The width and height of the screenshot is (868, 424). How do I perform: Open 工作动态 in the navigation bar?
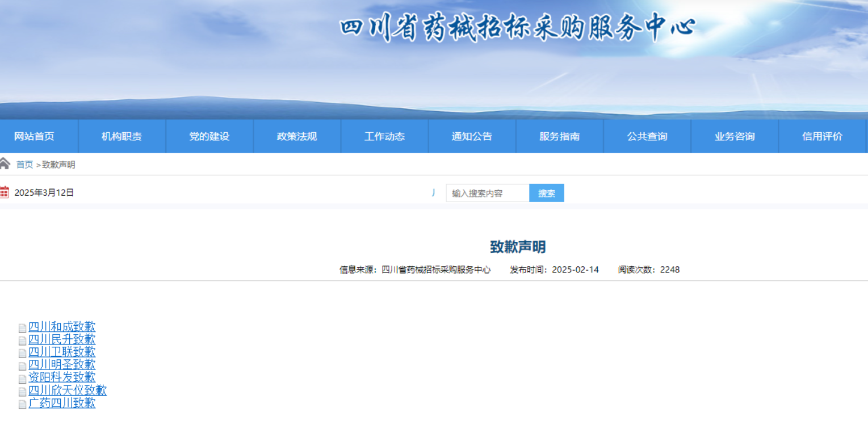[384, 136]
